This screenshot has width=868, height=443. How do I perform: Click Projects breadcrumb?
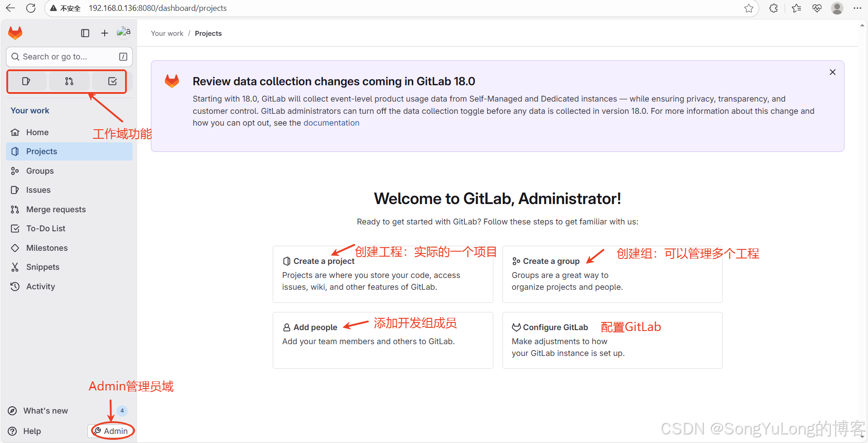(208, 34)
